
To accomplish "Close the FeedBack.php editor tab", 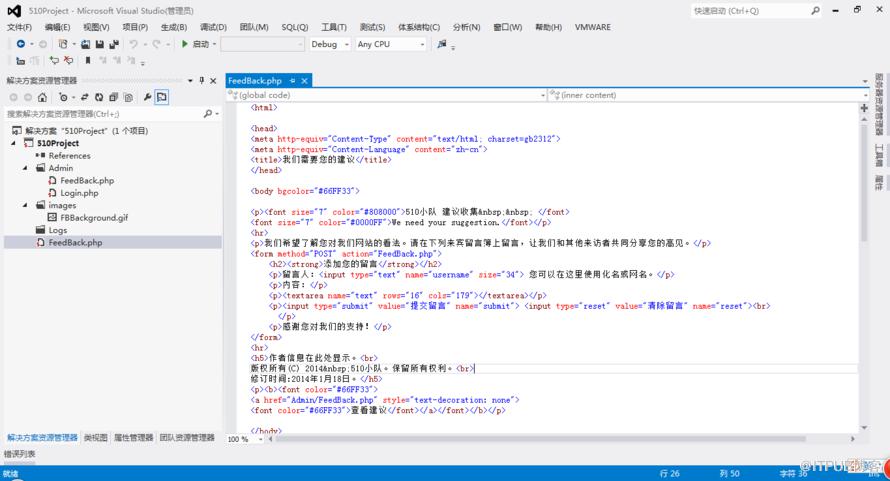I will click(x=304, y=81).
